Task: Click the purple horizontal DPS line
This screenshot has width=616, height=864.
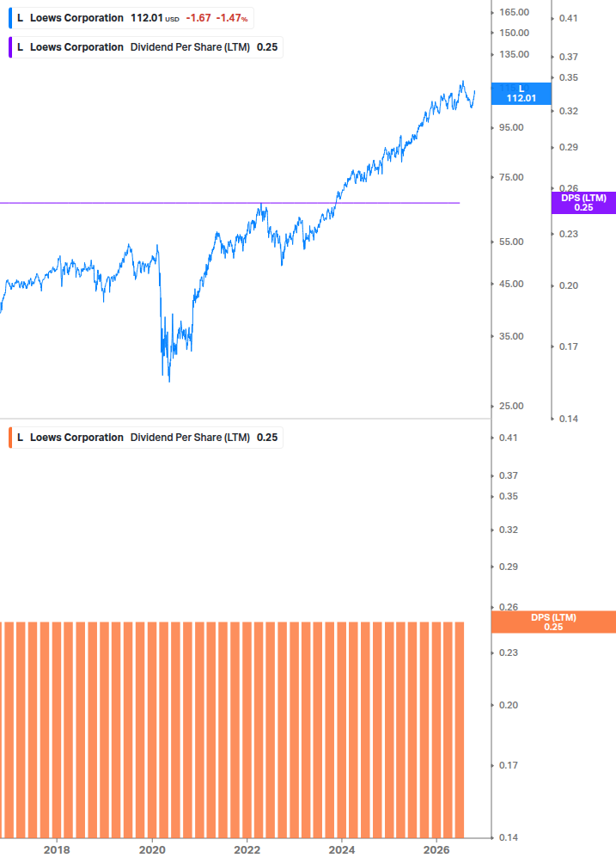Action: 229,203
